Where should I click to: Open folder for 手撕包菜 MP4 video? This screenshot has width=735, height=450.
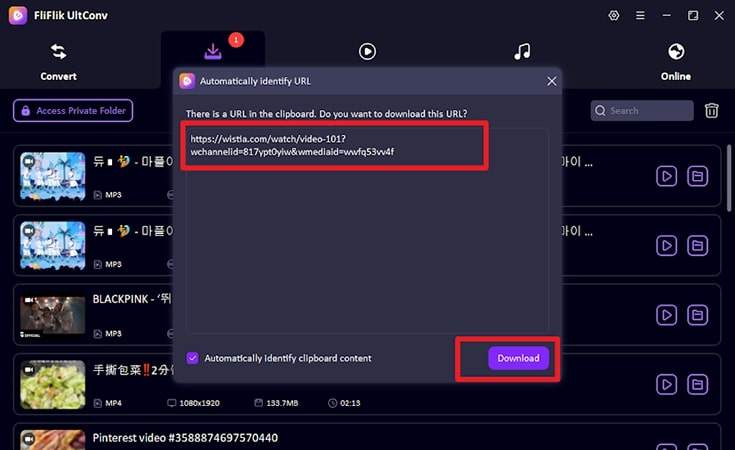point(698,384)
